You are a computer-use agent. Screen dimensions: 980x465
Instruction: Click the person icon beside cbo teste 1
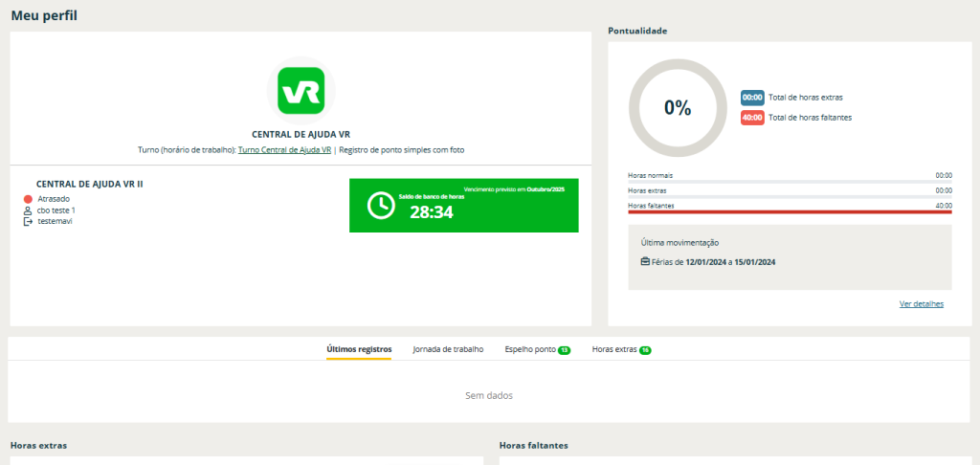pyautogui.click(x=28, y=210)
